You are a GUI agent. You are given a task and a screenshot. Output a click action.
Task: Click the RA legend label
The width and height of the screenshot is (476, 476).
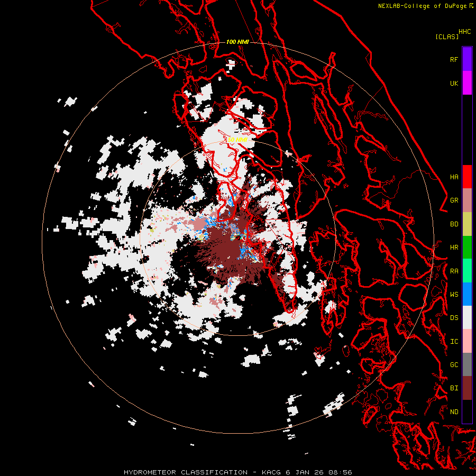pos(454,271)
